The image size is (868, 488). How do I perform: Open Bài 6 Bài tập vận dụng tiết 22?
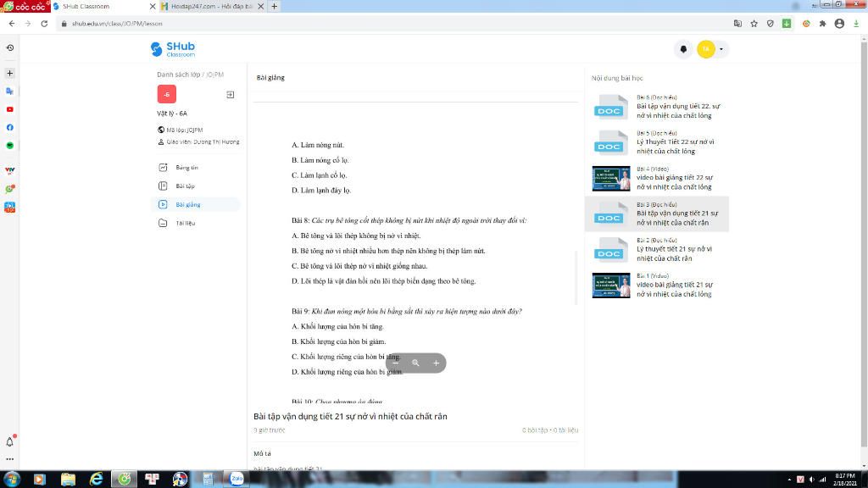[x=657, y=107]
